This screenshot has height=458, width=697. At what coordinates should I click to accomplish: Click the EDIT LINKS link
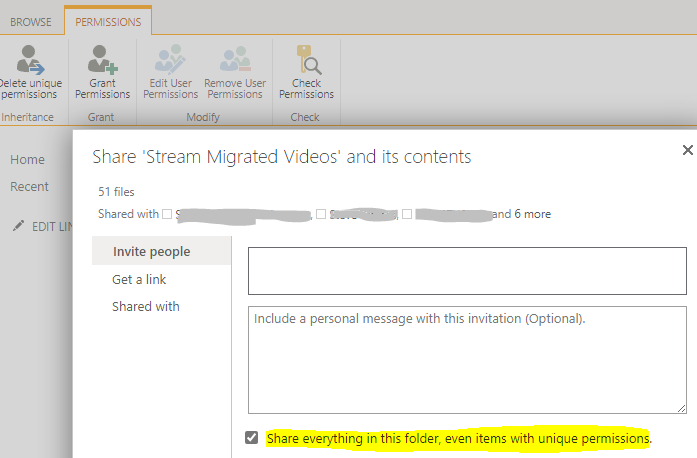(52, 226)
